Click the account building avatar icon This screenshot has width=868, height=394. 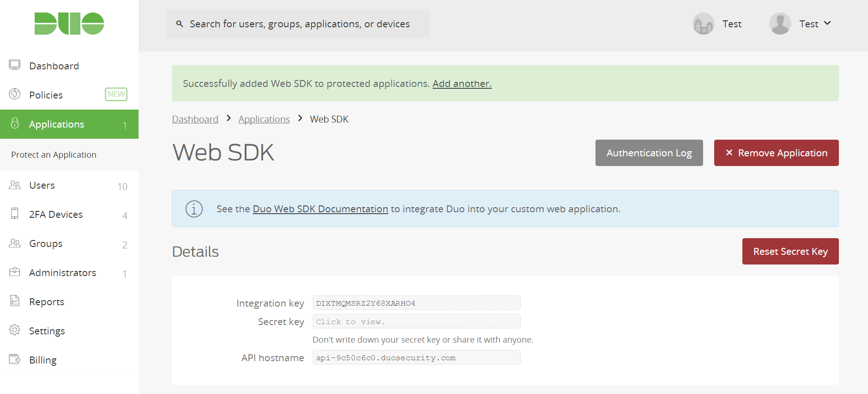coord(704,24)
